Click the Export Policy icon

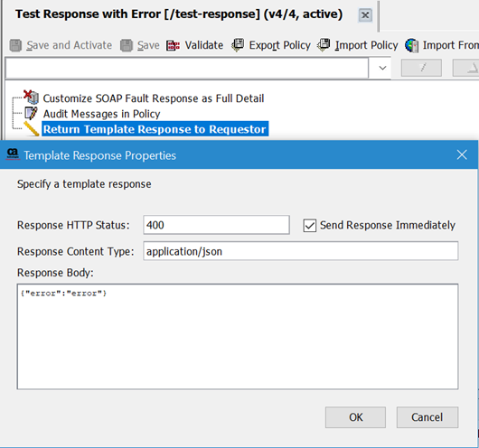coord(238,45)
